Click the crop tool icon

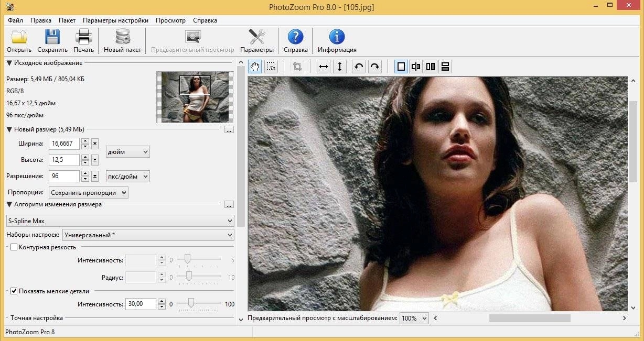[x=297, y=67]
